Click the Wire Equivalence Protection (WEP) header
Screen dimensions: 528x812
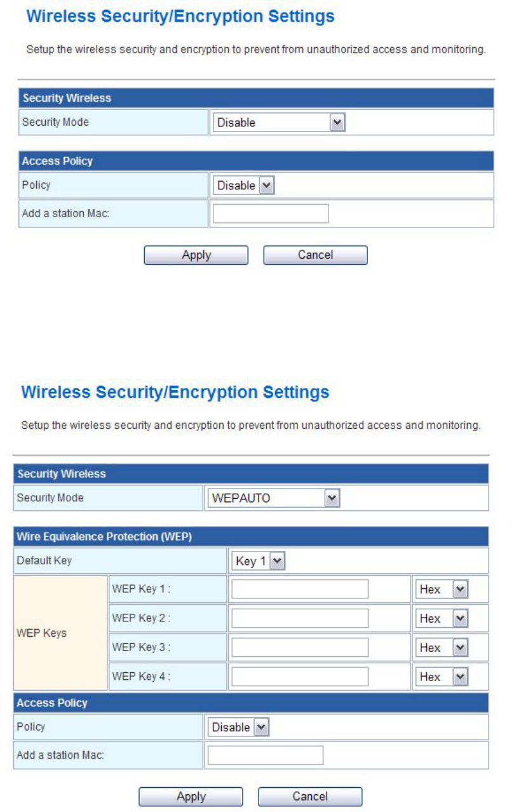click(104, 537)
